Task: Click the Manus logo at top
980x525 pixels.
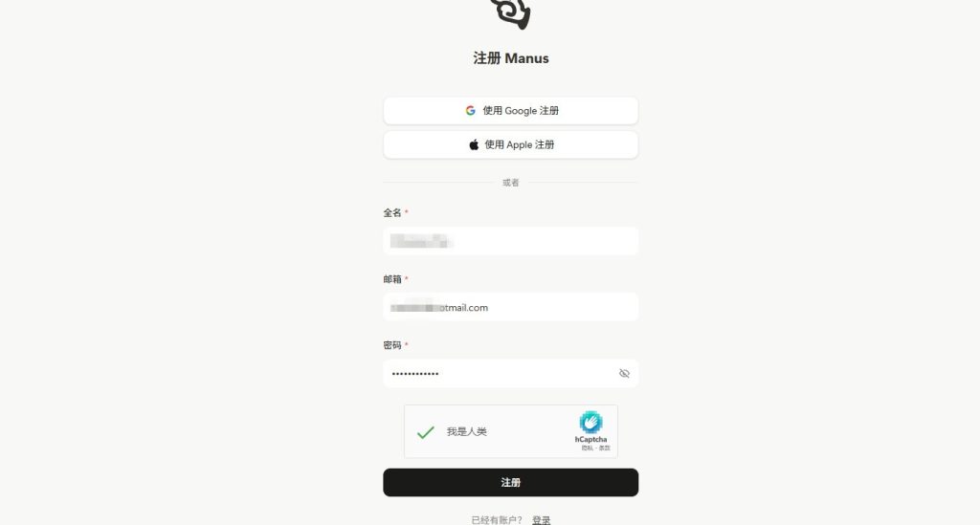Action: [x=511, y=13]
